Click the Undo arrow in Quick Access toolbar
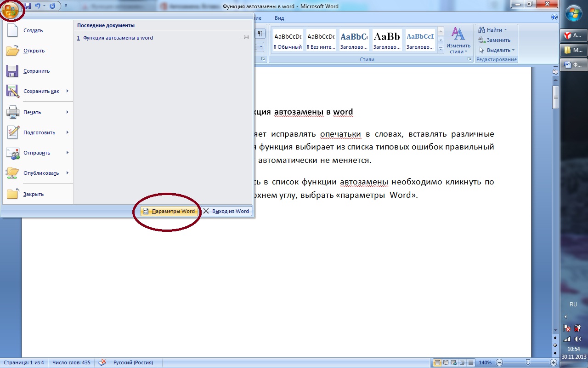 [37, 6]
